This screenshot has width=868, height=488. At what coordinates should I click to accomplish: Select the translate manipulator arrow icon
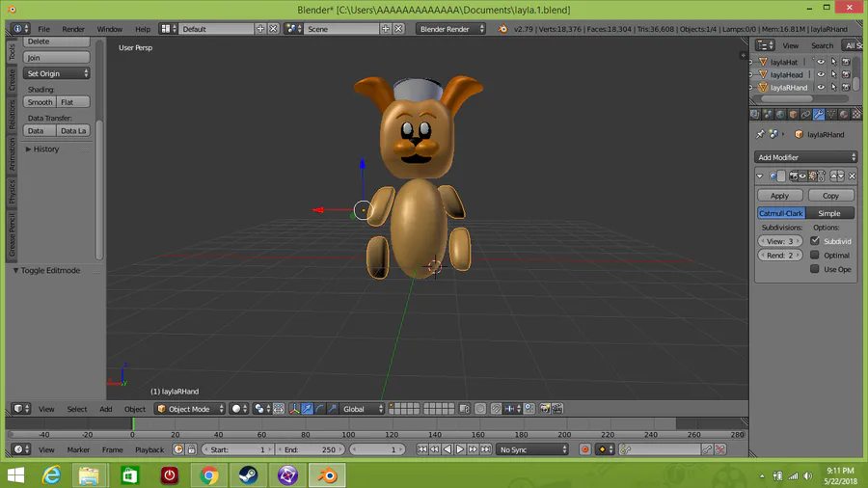tap(308, 409)
